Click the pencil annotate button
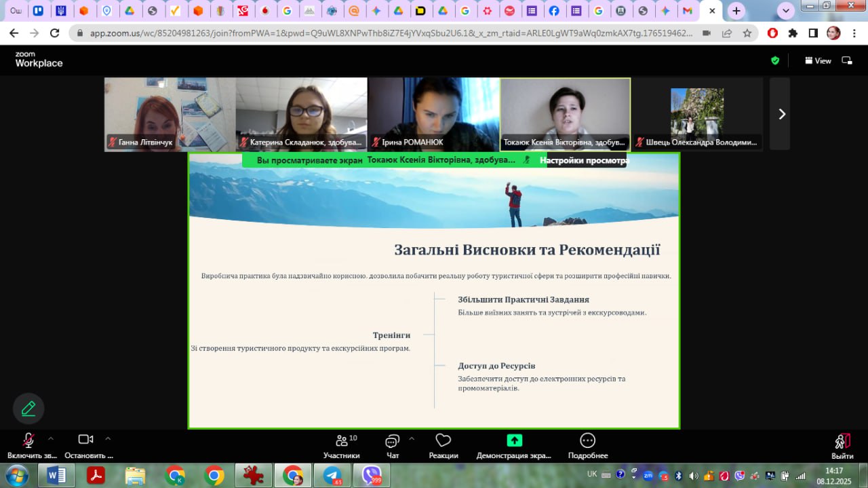The width and height of the screenshot is (868, 488). (x=28, y=409)
